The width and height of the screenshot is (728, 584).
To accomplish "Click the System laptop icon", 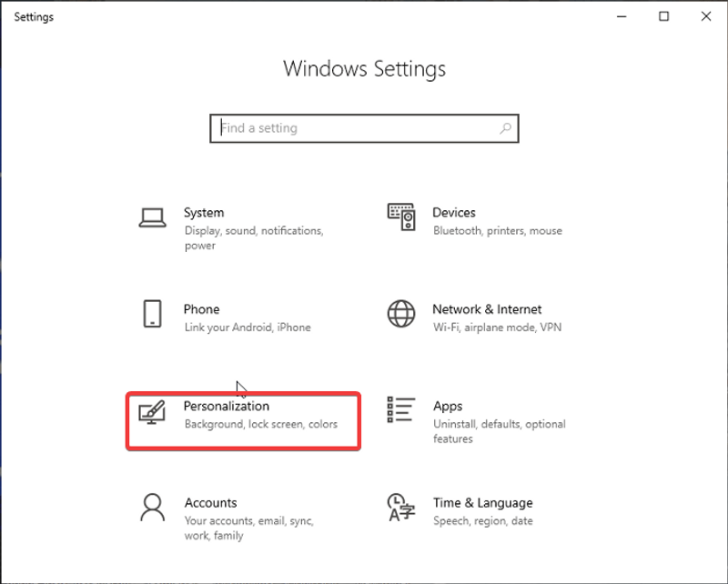I will [152, 218].
